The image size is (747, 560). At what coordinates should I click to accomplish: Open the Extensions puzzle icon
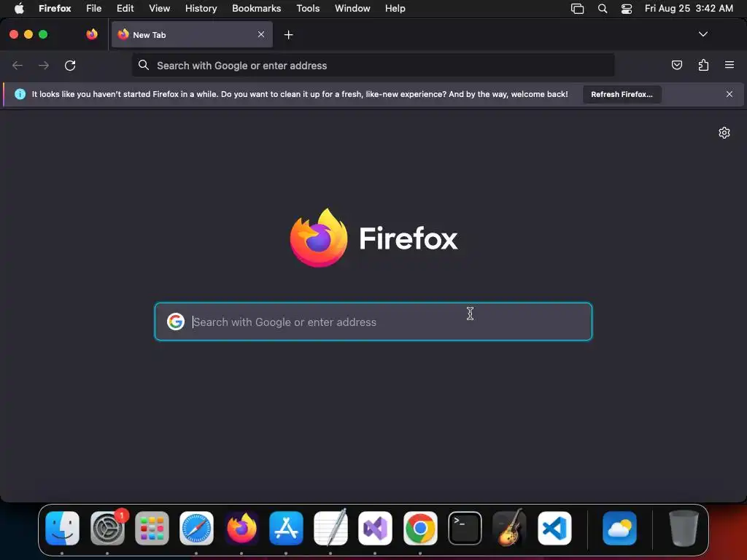pyautogui.click(x=703, y=65)
